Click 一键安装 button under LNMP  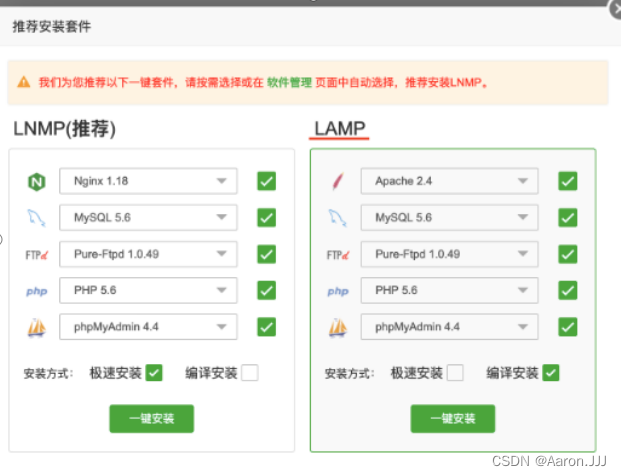tap(151, 418)
